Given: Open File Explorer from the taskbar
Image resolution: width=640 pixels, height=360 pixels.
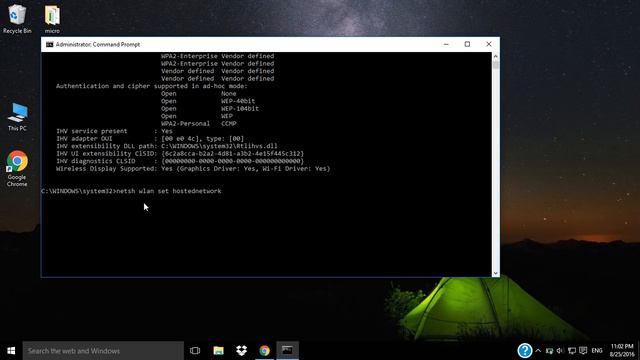Looking at the screenshot, I should coord(218,351).
